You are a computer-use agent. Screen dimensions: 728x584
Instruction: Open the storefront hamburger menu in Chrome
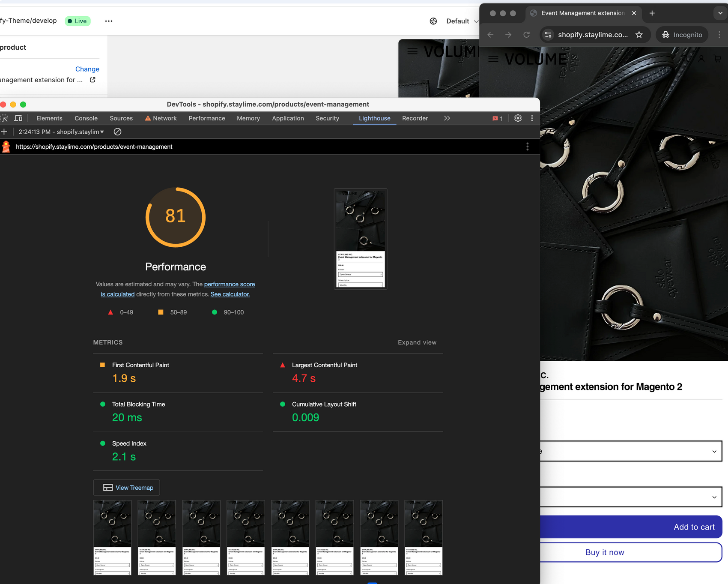tap(493, 59)
